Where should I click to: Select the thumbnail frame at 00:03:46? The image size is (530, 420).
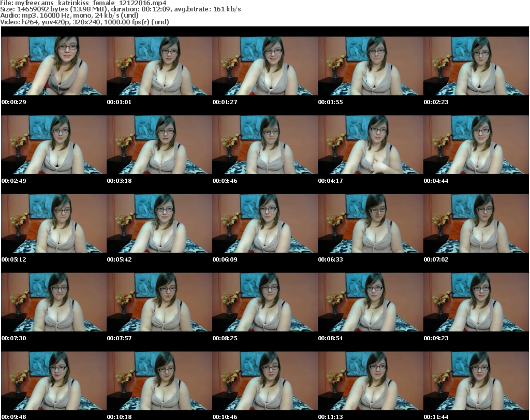click(265, 144)
